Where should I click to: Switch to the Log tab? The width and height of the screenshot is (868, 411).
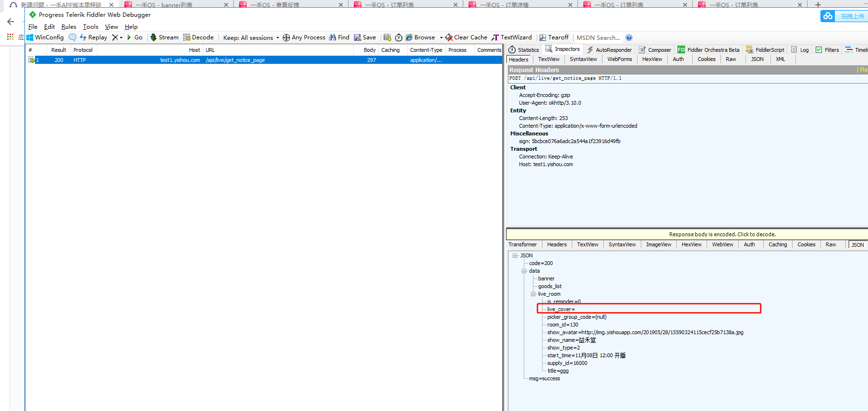800,50
